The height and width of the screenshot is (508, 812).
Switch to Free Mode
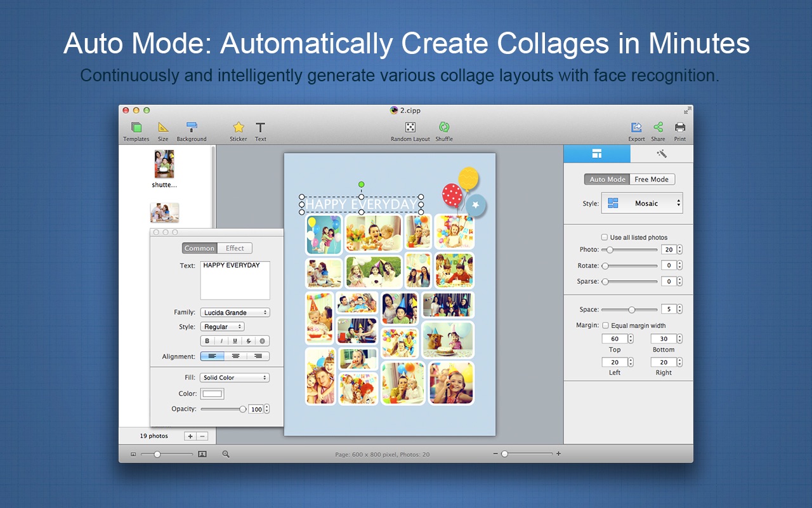[652, 180]
